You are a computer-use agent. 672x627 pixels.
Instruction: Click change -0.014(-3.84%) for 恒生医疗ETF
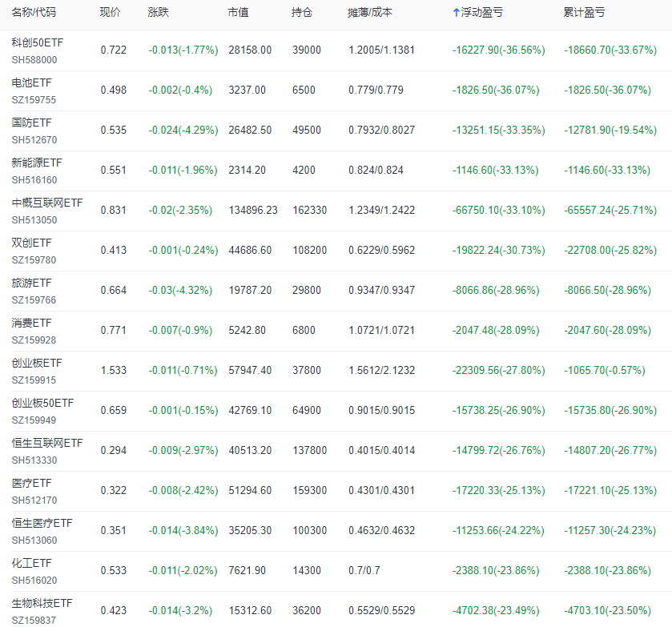click(183, 531)
